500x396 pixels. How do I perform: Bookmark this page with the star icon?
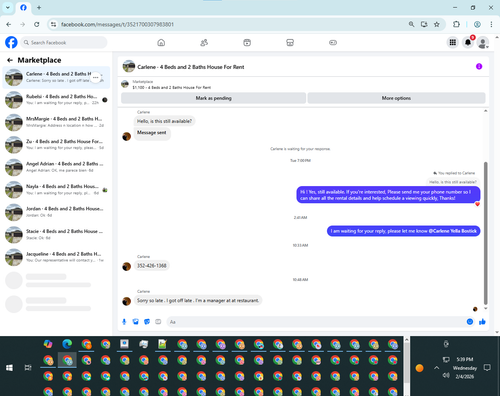(437, 24)
